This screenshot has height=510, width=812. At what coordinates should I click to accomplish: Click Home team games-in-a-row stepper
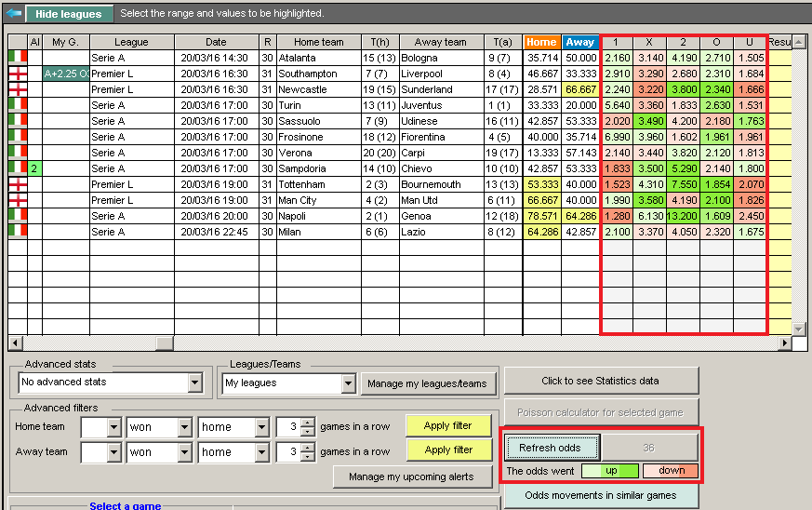pyautogui.click(x=308, y=427)
